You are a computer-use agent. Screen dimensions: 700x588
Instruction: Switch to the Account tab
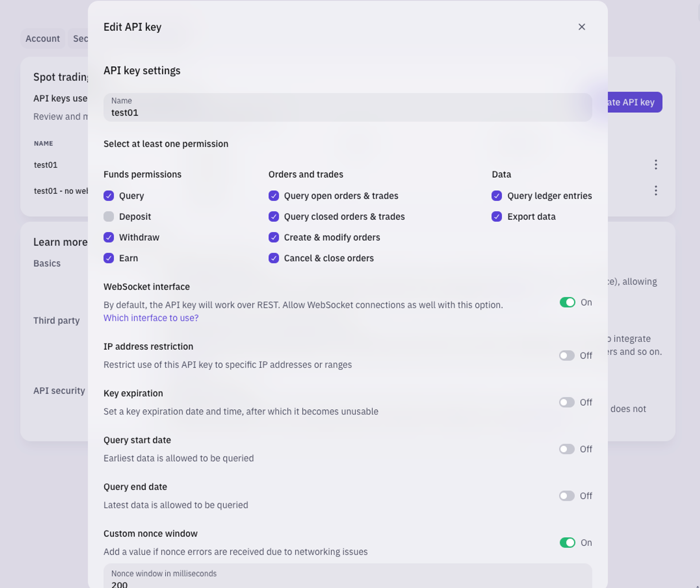click(x=43, y=38)
